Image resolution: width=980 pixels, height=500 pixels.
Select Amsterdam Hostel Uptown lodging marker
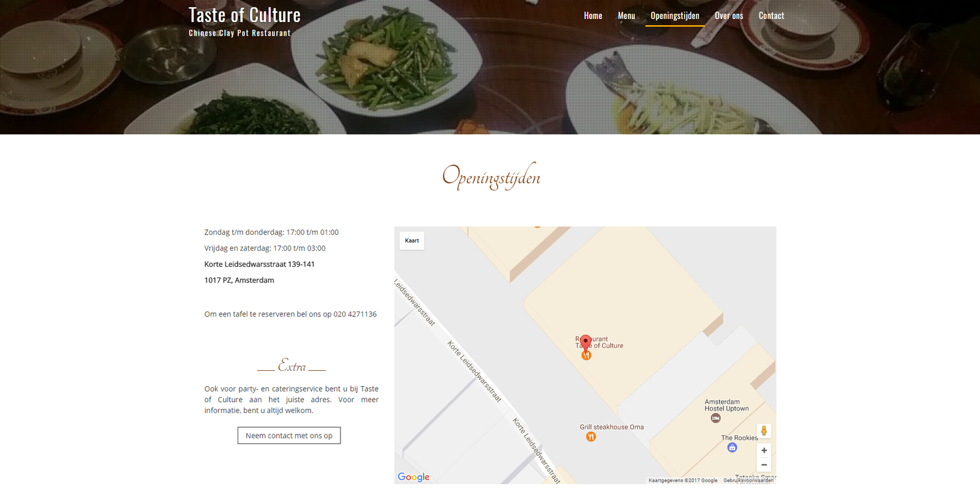pyautogui.click(x=715, y=418)
